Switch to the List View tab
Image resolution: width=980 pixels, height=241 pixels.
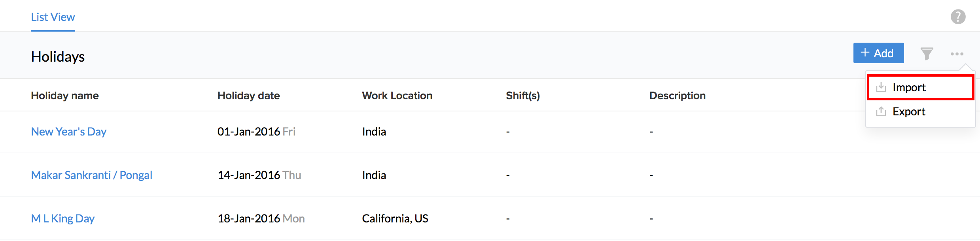53,17
